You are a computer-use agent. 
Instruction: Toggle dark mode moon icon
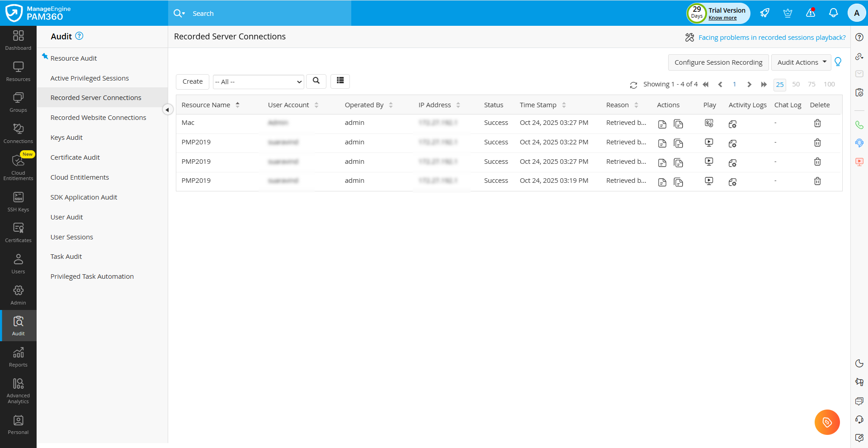pyautogui.click(x=859, y=363)
